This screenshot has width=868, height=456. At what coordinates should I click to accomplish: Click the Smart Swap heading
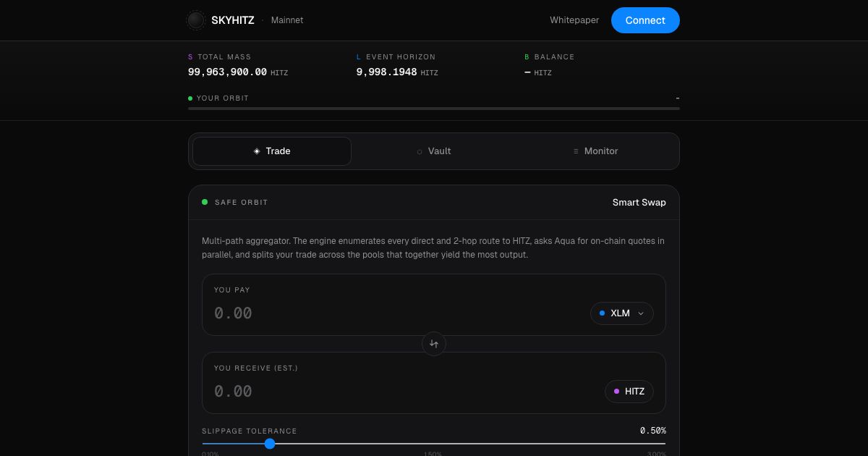(x=639, y=203)
